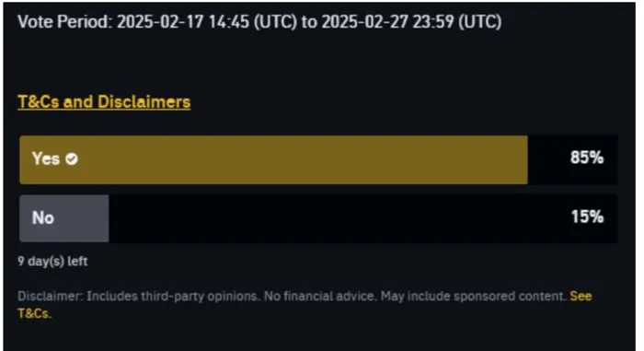Click the gold Yes progress bar fill

pyautogui.click(x=273, y=159)
